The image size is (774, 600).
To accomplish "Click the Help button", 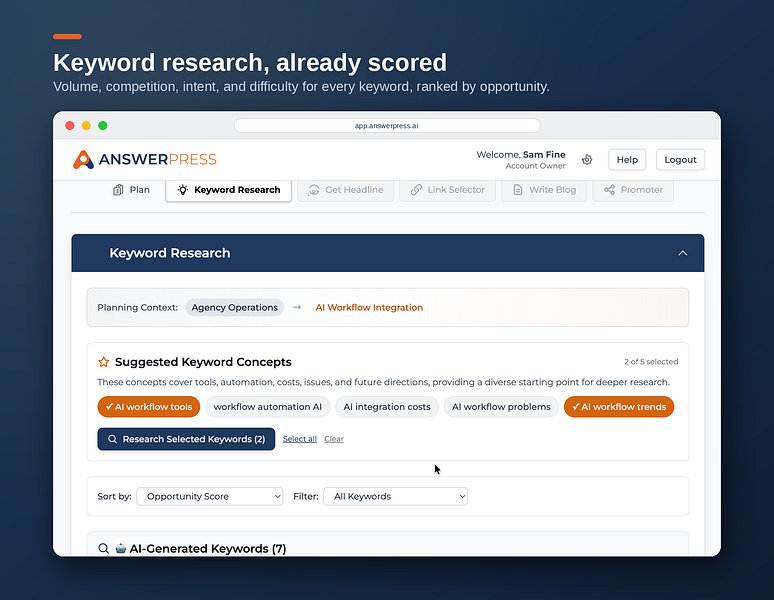I will 627,160.
